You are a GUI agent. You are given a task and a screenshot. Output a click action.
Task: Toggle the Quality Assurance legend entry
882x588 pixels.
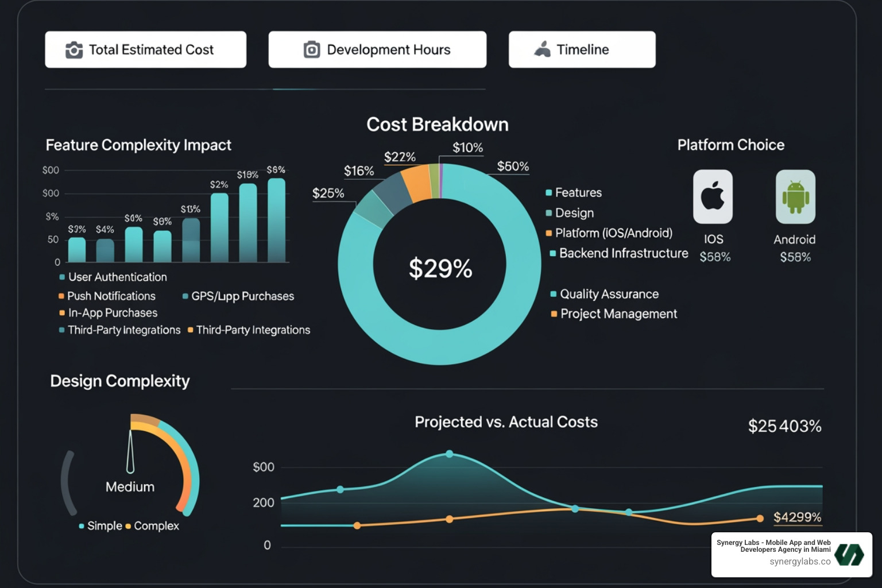point(609,294)
